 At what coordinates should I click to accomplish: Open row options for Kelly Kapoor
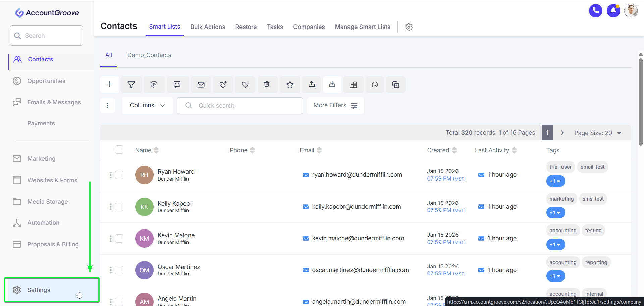tap(110, 207)
